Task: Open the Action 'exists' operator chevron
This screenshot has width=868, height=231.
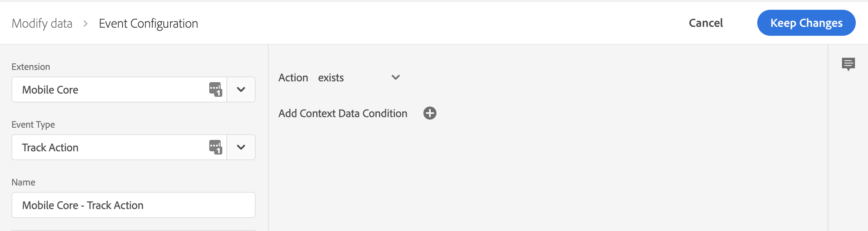Action: (x=396, y=77)
